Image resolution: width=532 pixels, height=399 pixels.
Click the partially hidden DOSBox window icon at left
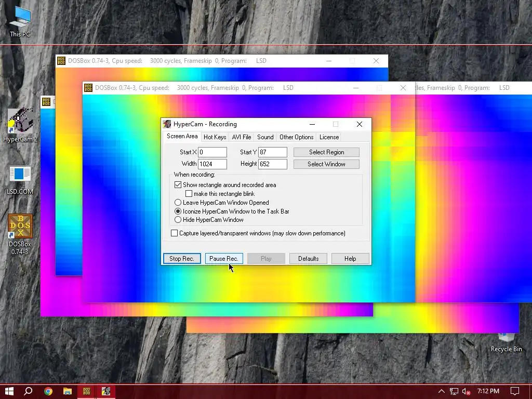(46, 101)
